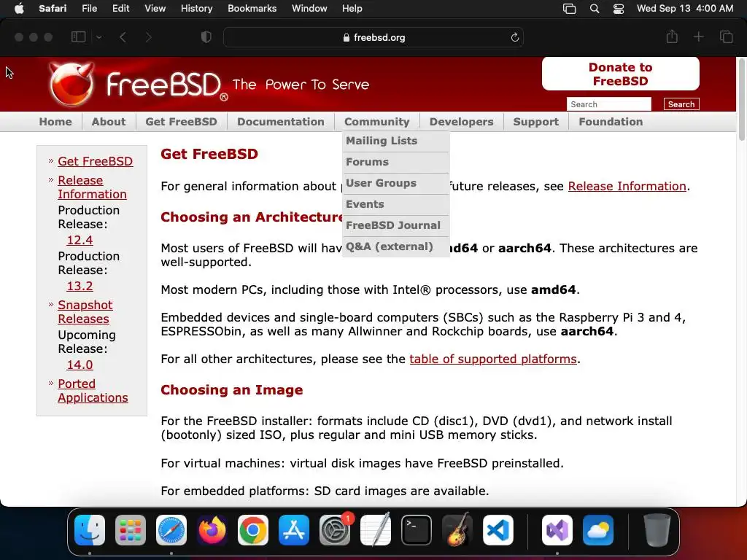This screenshot has height=560, width=747.
Task: Open the Foundation nav tab
Action: (x=611, y=122)
